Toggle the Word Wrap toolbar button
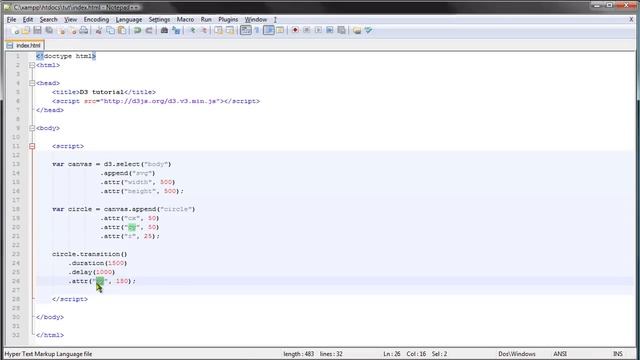640x360 pixels. tap(246, 30)
